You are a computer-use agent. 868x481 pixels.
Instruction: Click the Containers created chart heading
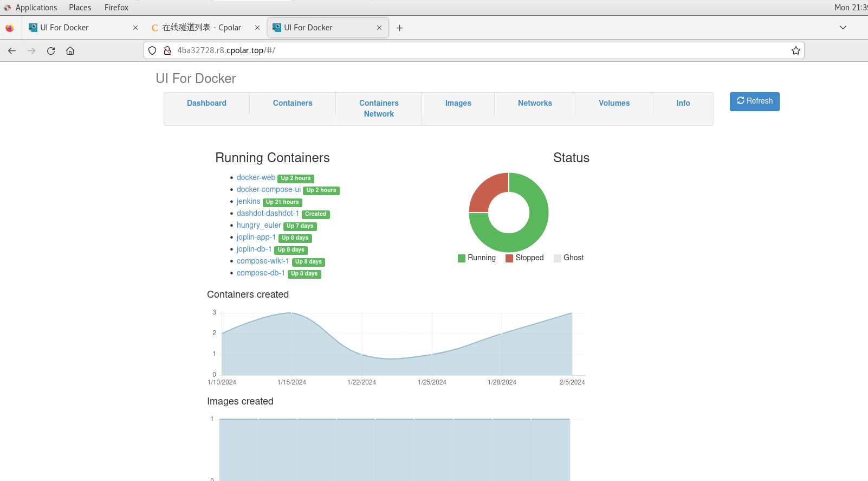pos(248,294)
